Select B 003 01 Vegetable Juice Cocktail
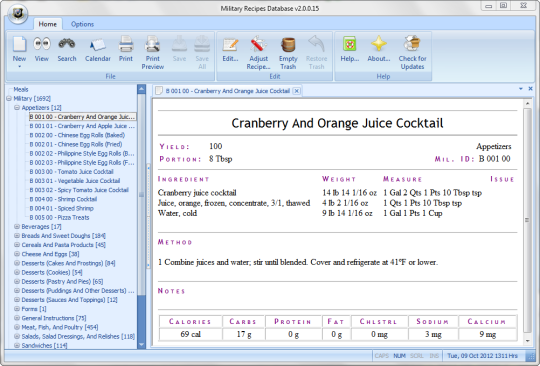 coord(75,181)
